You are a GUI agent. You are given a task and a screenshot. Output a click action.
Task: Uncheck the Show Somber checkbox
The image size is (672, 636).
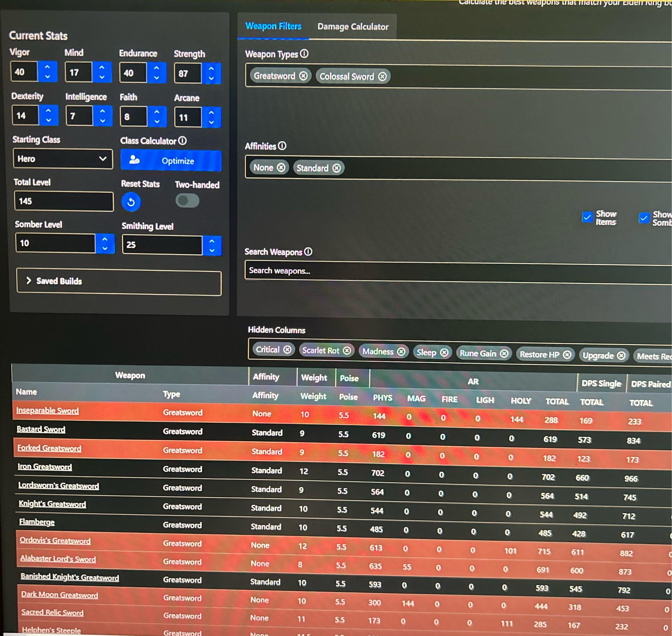pos(644,218)
